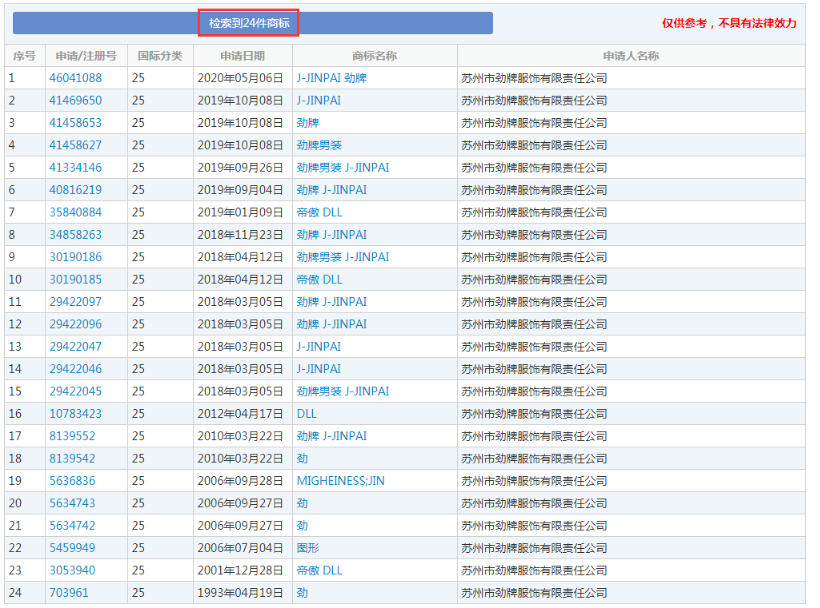Click application number 41334146
This screenshot has width=820, height=608.
[x=75, y=167]
